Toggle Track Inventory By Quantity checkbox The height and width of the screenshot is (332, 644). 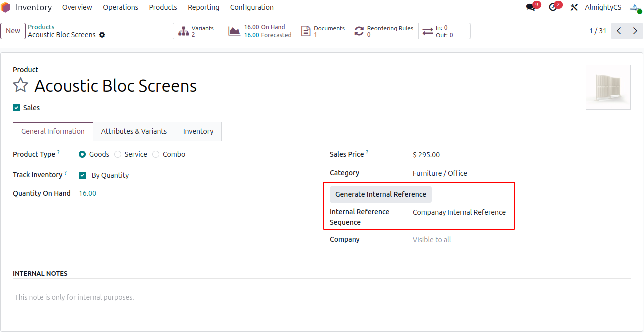(x=83, y=175)
